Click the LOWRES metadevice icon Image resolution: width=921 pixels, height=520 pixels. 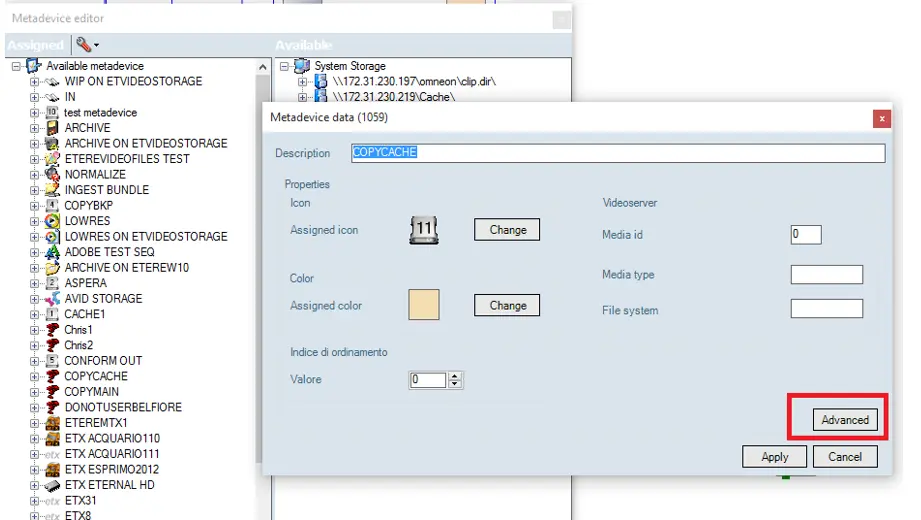(53, 221)
